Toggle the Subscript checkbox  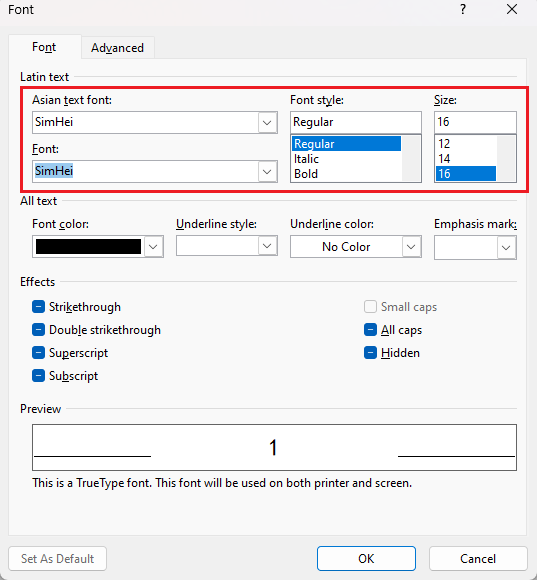38,375
